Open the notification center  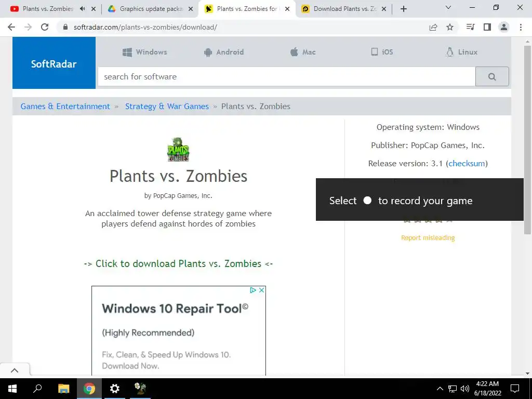pyautogui.click(x=515, y=389)
